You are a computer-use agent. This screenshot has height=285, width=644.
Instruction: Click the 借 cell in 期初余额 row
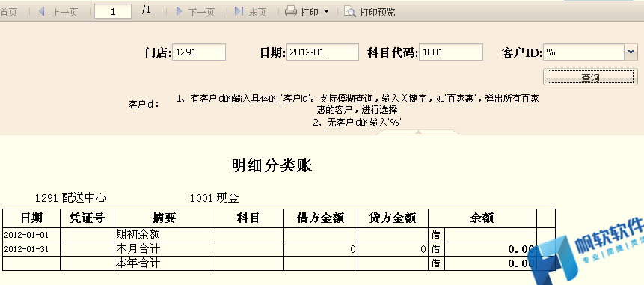coord(437,235)
